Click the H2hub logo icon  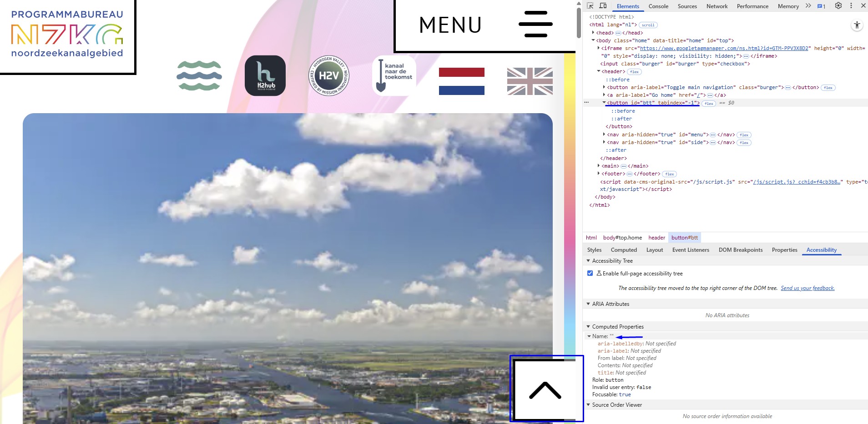tap(265, 76)
